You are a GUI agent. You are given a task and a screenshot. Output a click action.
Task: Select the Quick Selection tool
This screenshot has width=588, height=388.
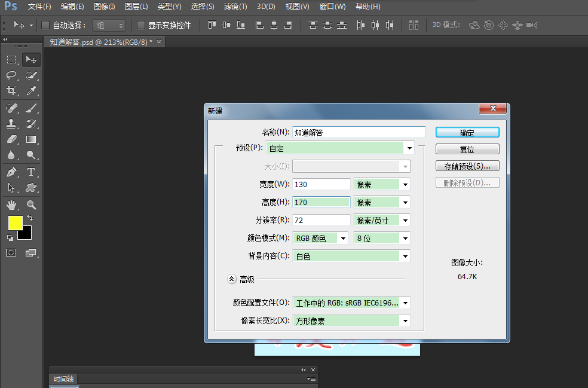tap(31, 75)
